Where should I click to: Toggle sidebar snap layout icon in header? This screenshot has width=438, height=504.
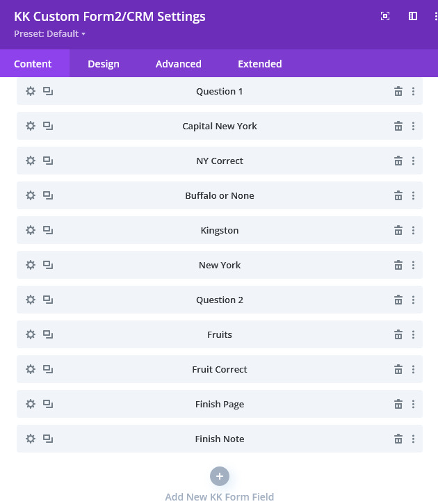click(x=413, y=16)
